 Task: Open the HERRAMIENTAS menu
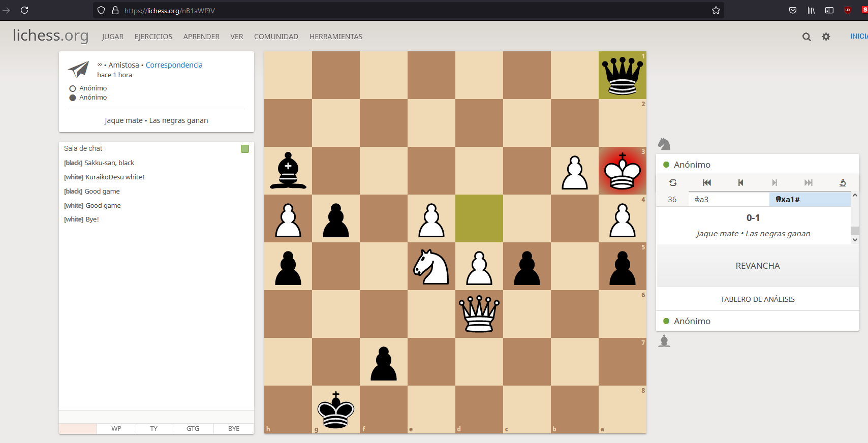(335, 37)
